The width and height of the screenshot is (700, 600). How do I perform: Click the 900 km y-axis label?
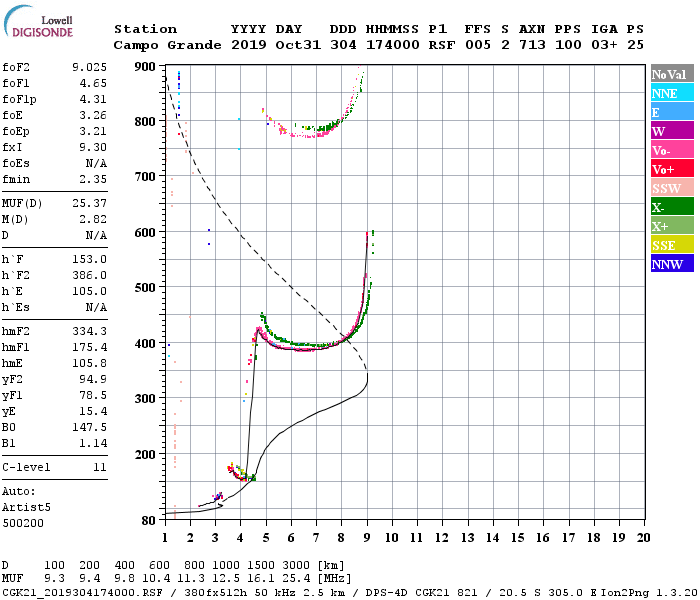coord(145,67)
